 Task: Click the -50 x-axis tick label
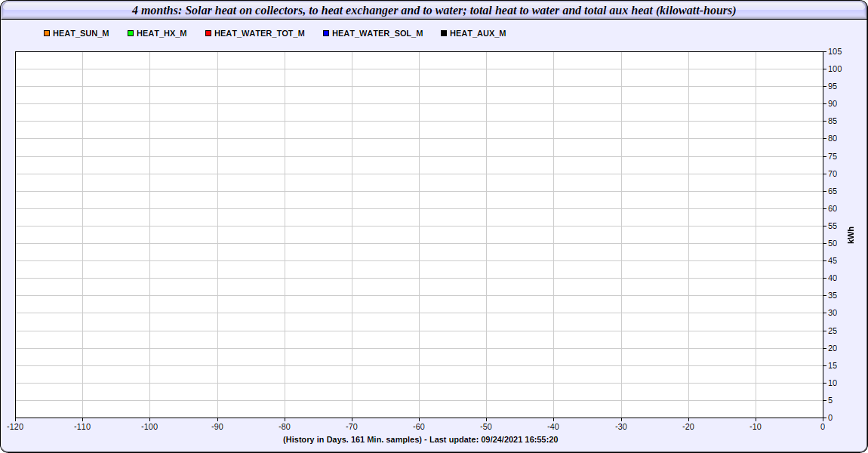click(486, 427)
